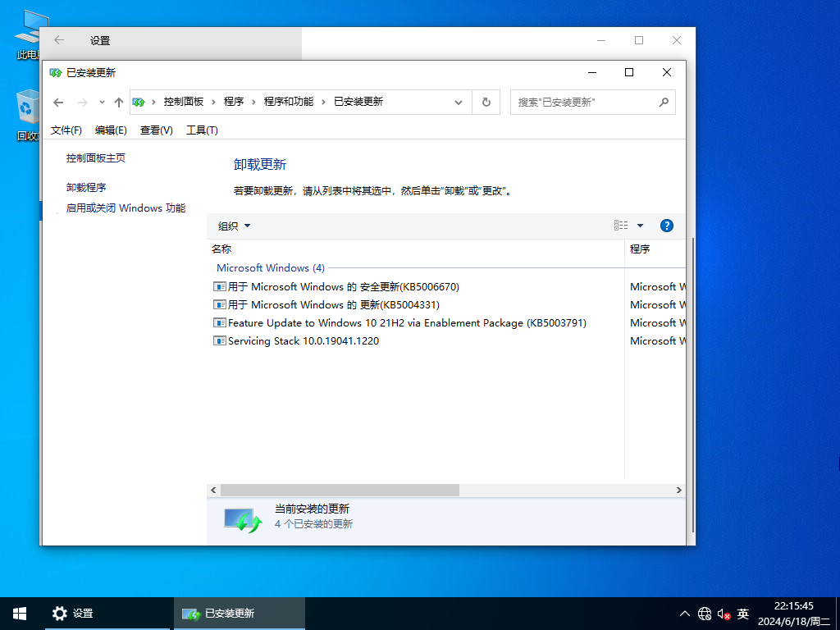Click the horizontal scrollbar right arrow
840x630 pixels.
pyautogui.click(x=678, y=490)
